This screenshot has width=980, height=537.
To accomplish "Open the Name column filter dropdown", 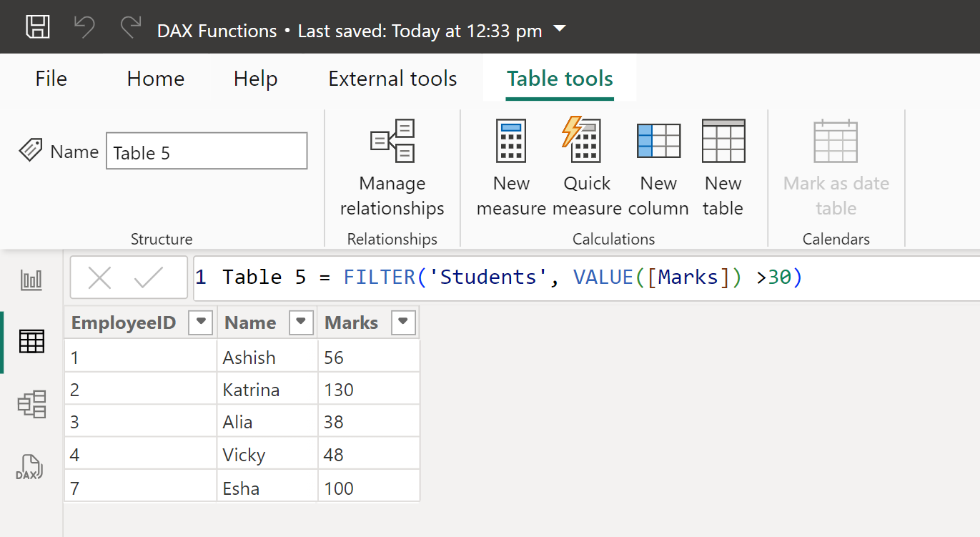I will (301, 322).
